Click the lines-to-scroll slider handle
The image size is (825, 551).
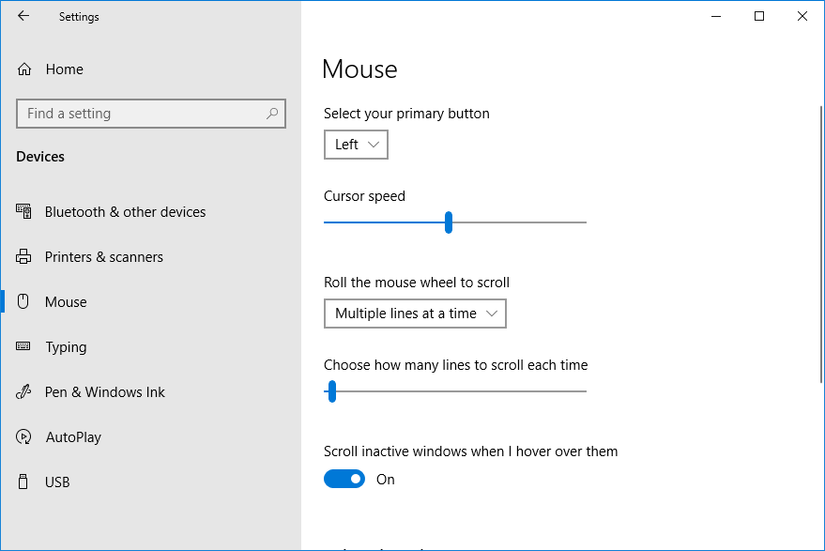pos(332,391)
